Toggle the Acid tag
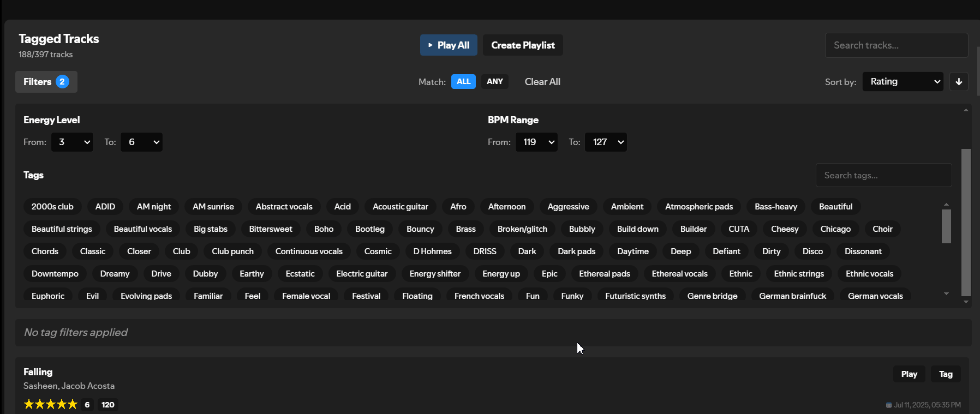 [343, 207]
